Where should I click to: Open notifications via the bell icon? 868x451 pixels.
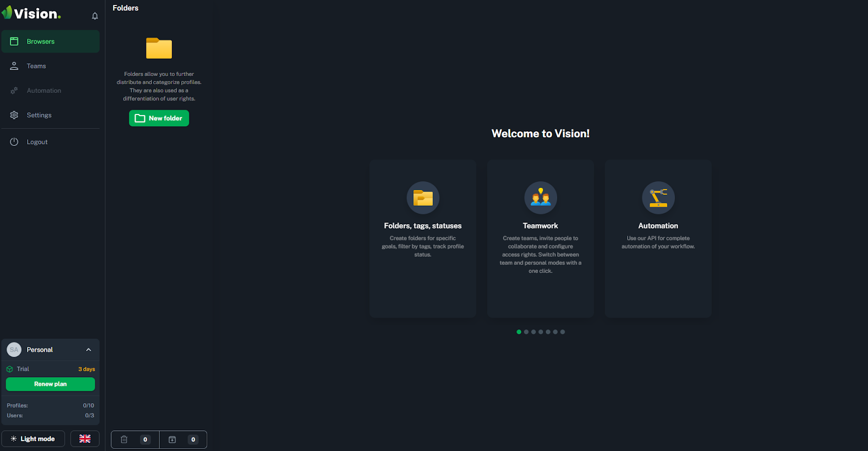click(95, 16)
